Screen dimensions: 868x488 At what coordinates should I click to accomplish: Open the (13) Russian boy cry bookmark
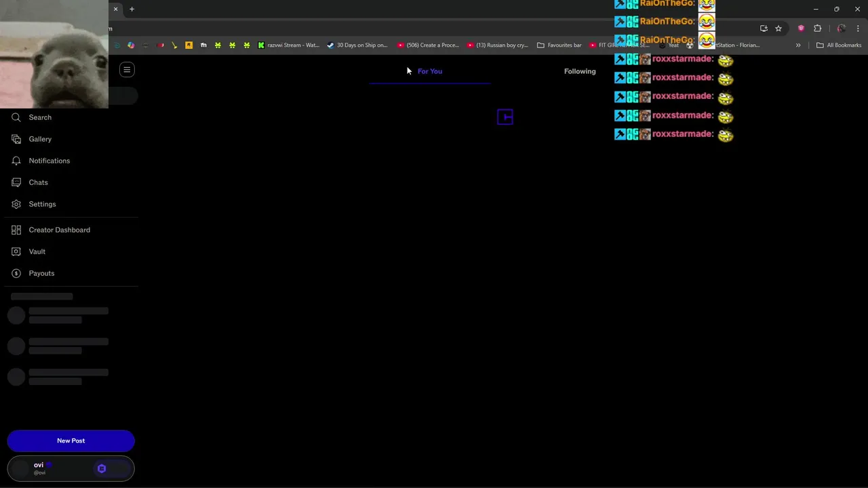(x=497, y=45)
